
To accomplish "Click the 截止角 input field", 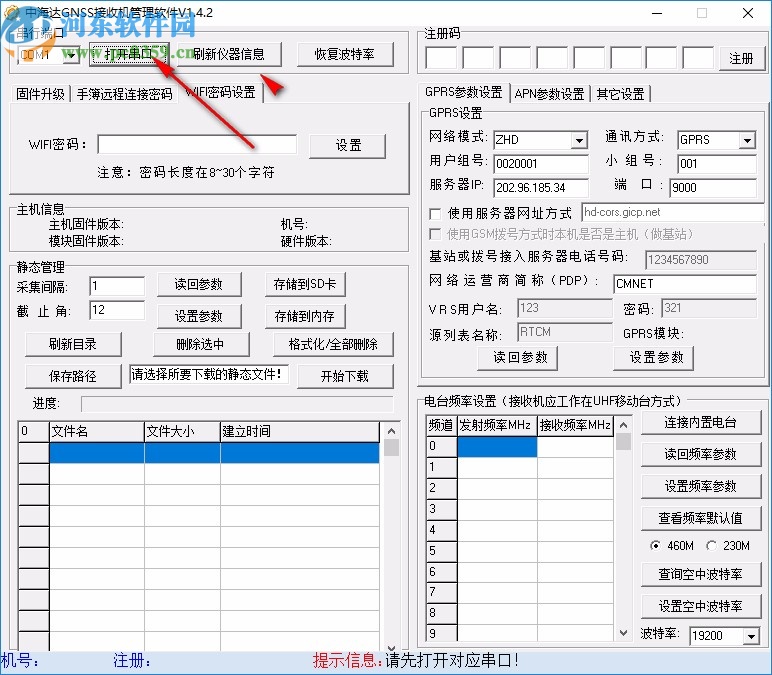I will click(117, 310).
